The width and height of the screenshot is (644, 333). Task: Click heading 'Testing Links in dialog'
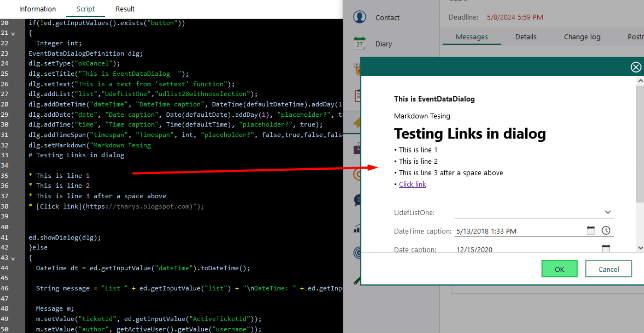tap(470, 133)
